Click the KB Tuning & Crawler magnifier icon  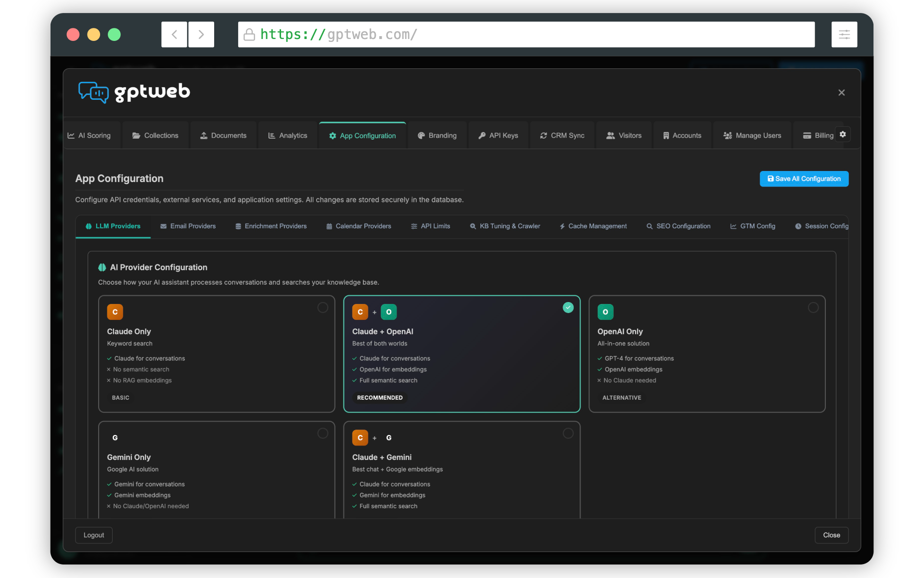click(x=473, y=226)
